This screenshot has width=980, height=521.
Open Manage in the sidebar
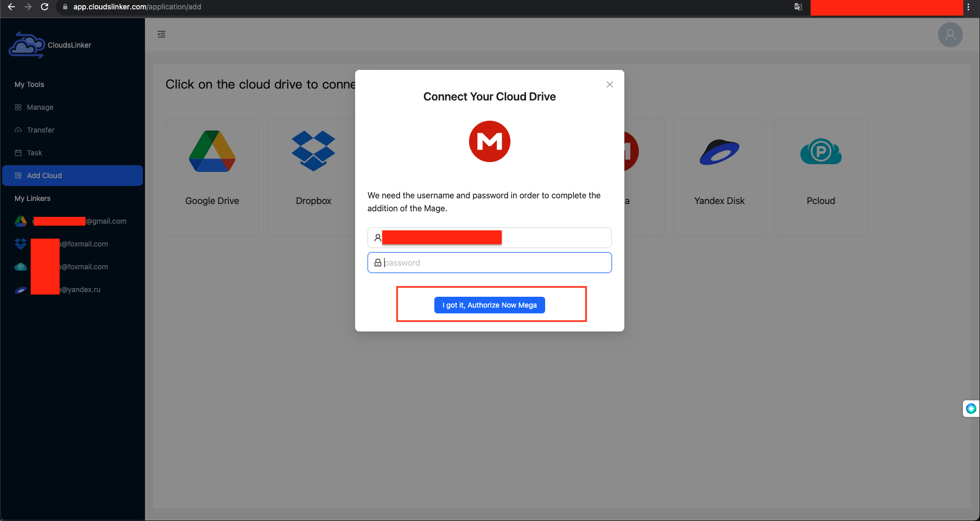(x=72, y=107)
